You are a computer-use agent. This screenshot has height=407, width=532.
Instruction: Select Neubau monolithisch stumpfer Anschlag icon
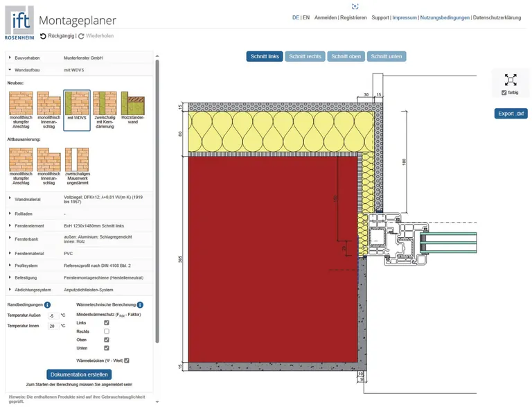tap(21, 103)
